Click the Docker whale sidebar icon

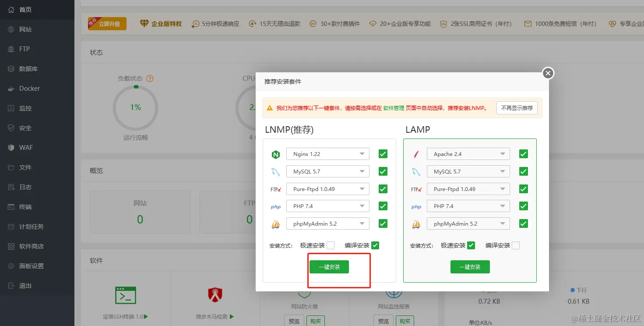point(11,89)
